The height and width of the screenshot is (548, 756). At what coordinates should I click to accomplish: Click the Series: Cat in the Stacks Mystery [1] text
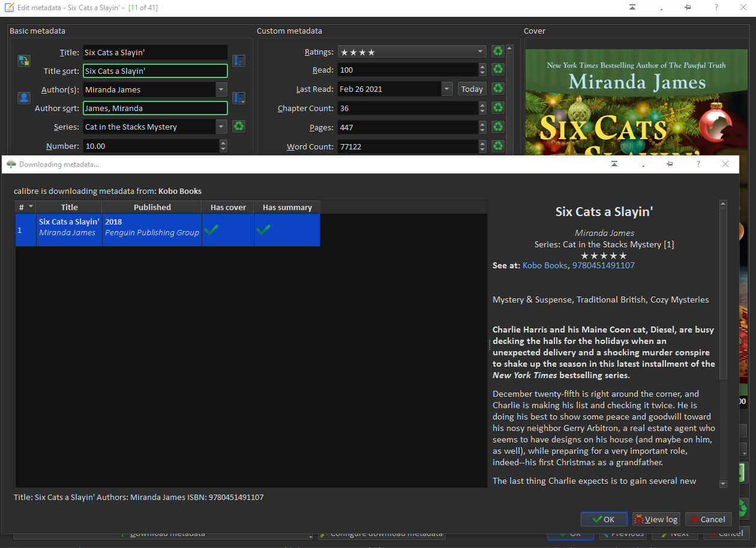coord(604,244)
